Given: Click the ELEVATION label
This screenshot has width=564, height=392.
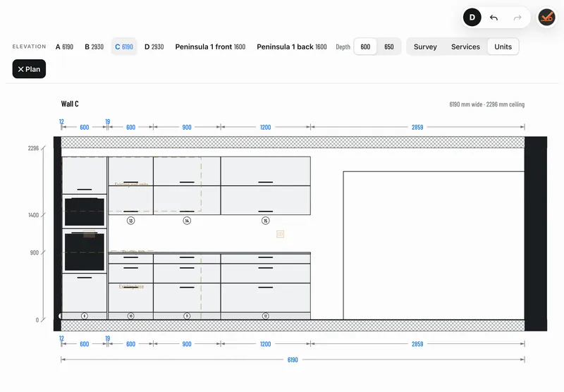Looking at the screenshot, I should pyautogui.click(x=29, y=47).
